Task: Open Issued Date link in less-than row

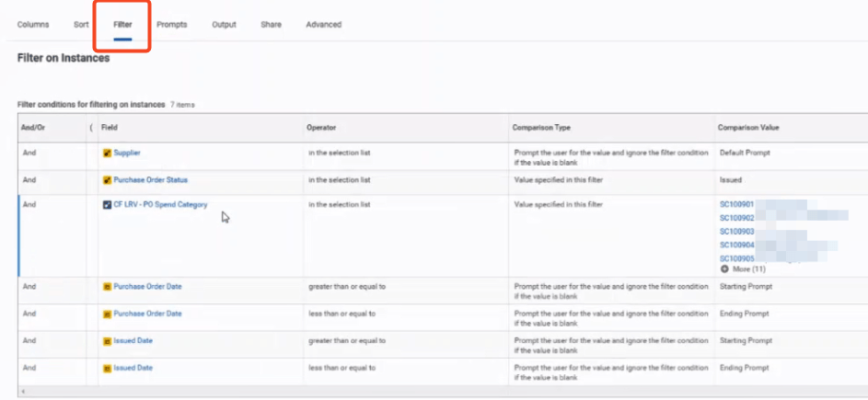Action: [133, 368]
